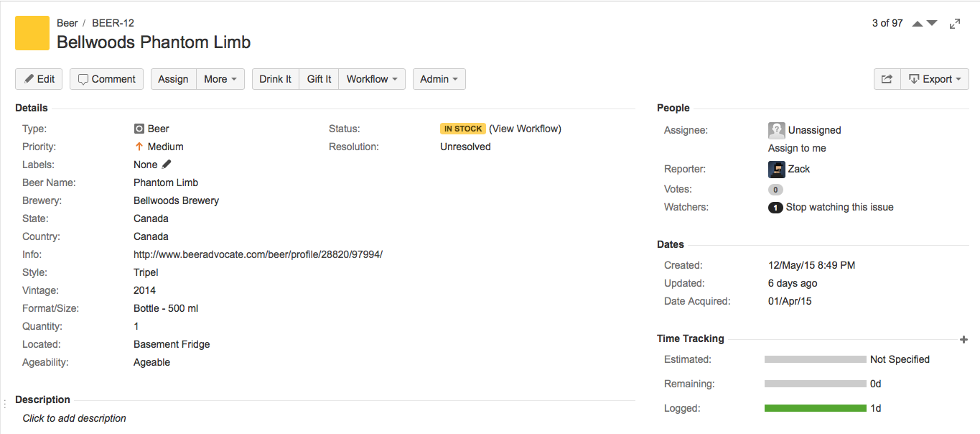Click the Edit button
Image resolution: width=980 pixels, height=434 pixels.
click(39, 79)
